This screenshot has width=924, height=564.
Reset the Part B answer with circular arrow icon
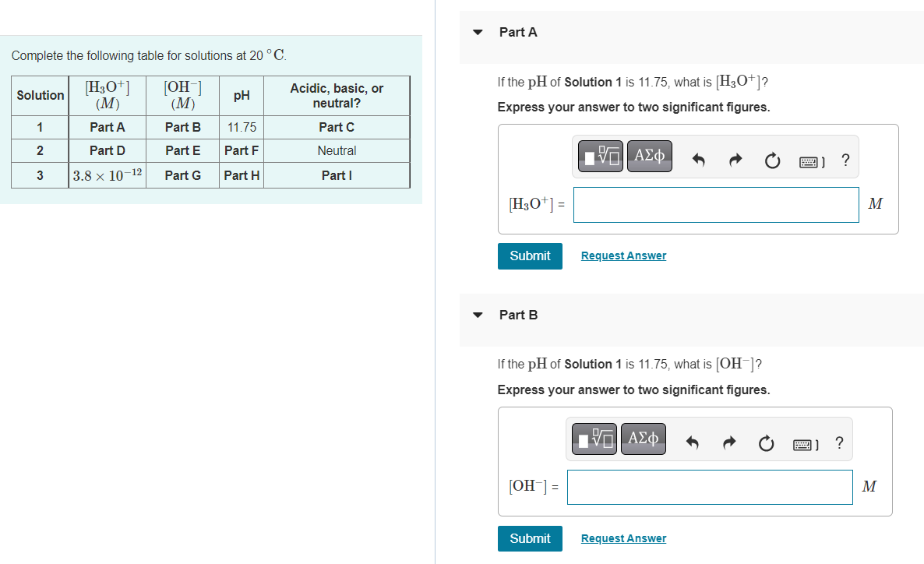(x=766, y=441)
